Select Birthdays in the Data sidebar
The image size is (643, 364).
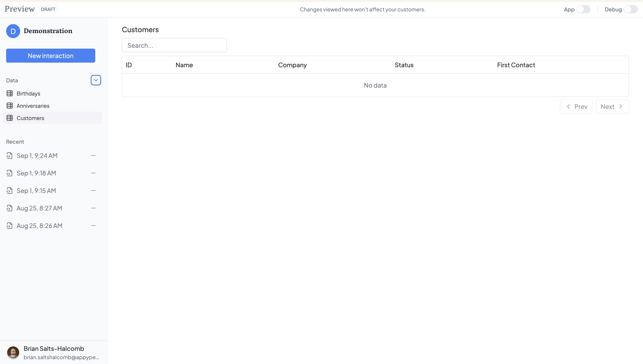pos(28,93)
